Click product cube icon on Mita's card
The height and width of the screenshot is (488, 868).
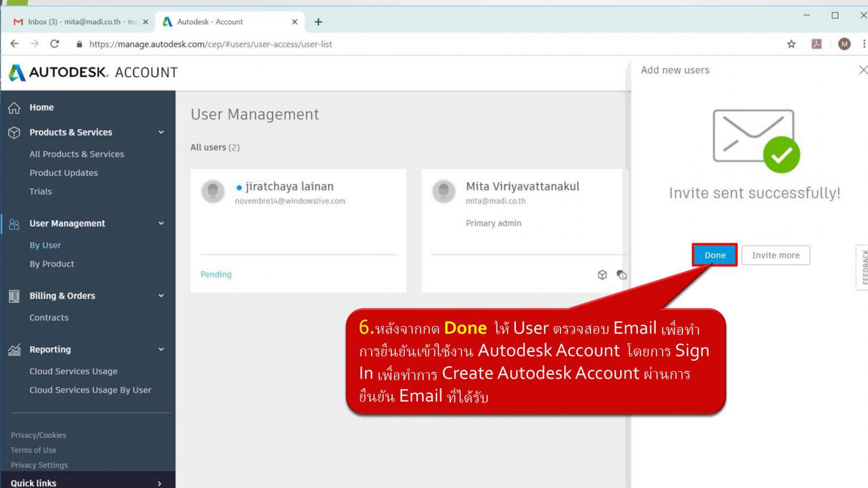[602, 274]
